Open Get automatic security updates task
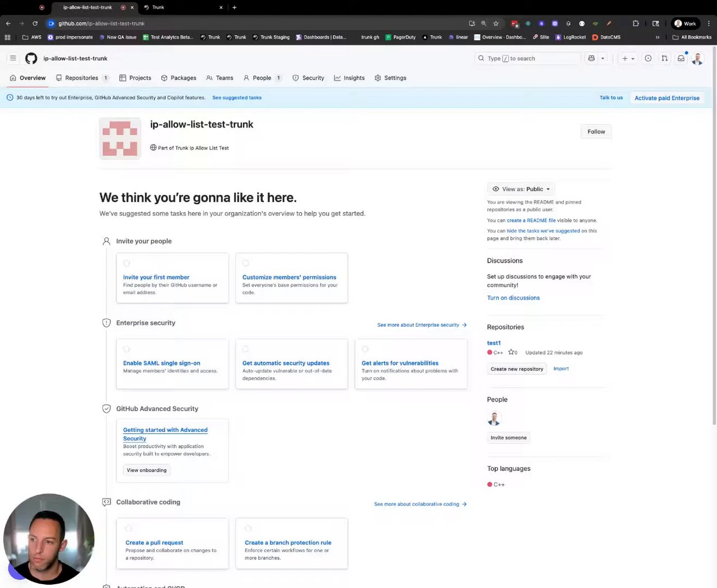This screenshot has height=588, width=717. point(286,363)
